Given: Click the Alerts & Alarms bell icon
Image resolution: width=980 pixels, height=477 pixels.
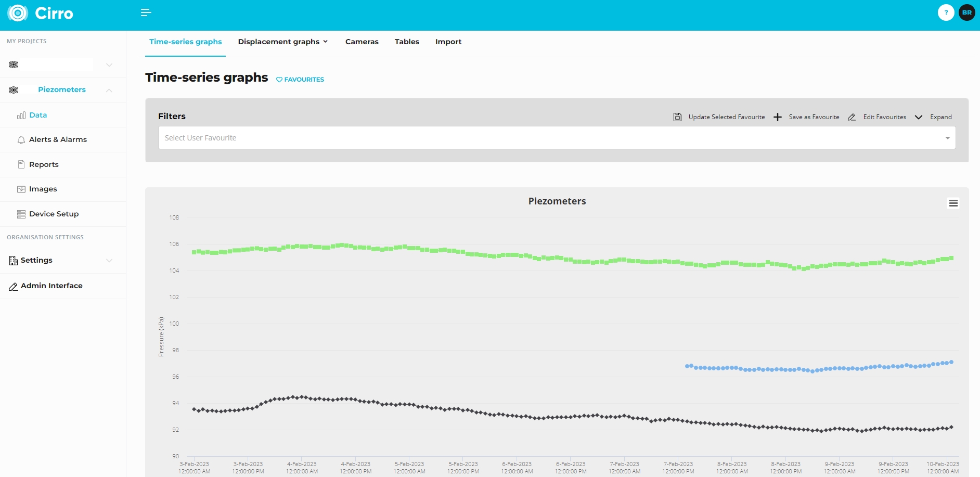Looking at the screenshot, I should point(21,140).
